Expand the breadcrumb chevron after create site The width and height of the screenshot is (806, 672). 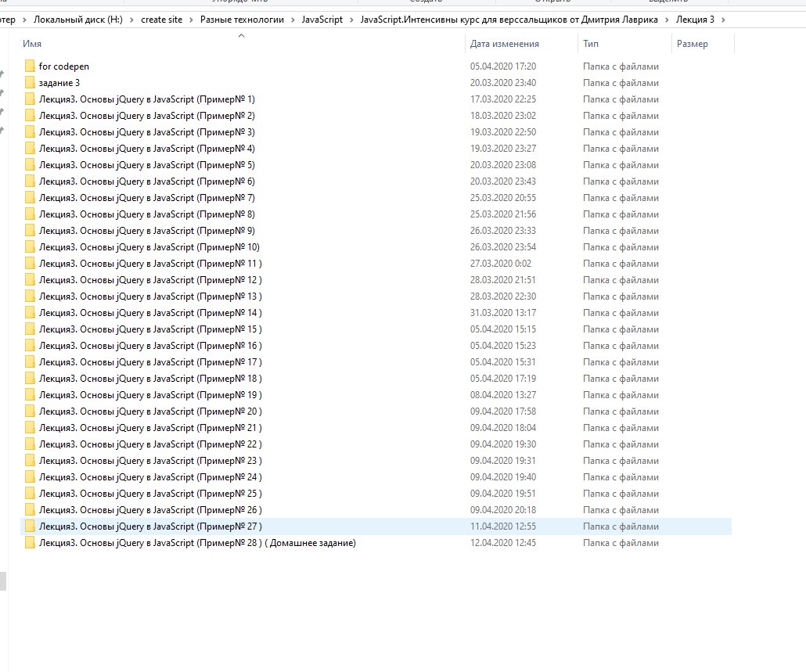(191, 20)
